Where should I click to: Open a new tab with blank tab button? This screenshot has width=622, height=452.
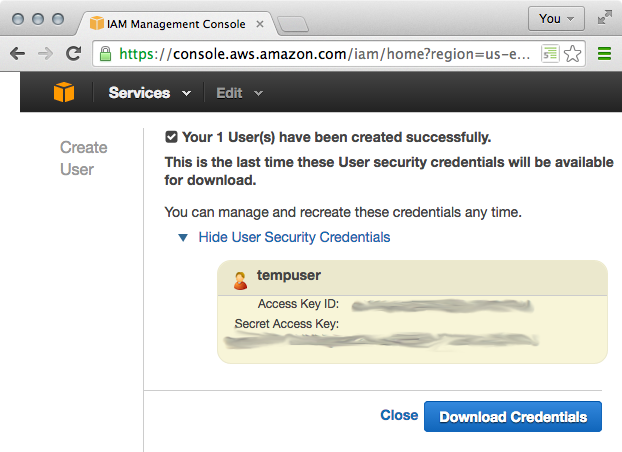point(293,24)
